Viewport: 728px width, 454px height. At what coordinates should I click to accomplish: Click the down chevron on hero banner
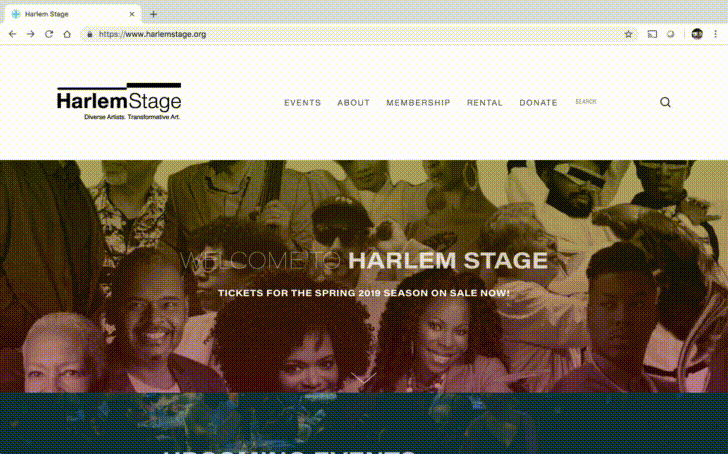[364, 377]
